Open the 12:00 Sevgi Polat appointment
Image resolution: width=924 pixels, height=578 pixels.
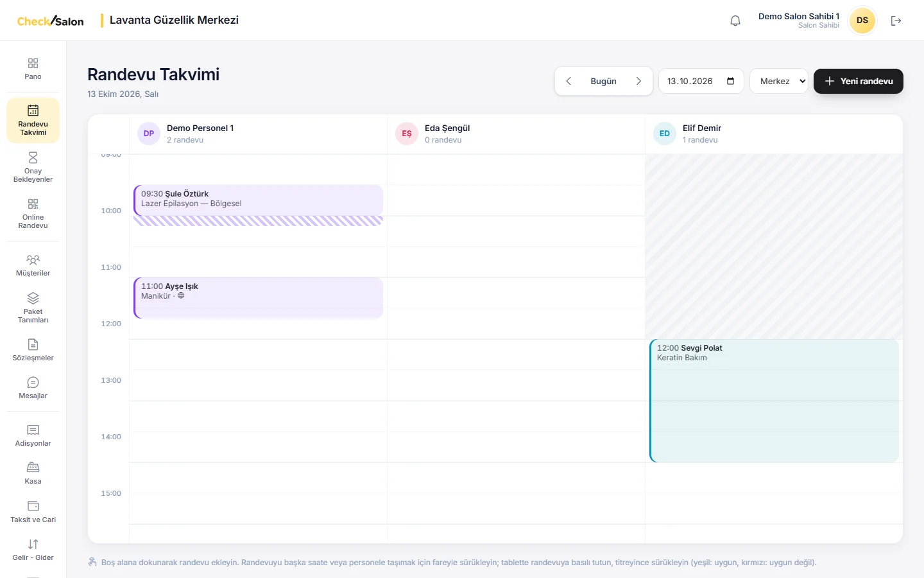[x=774, y=401]
